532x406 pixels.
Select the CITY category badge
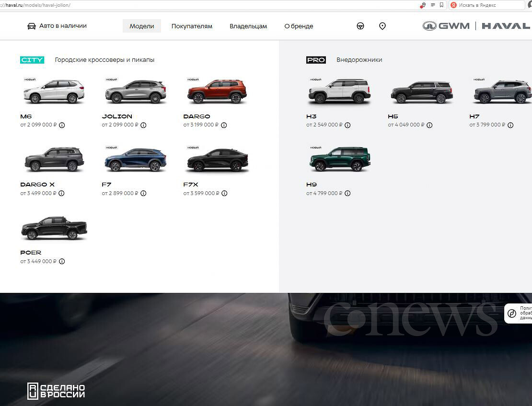(32, 60)
